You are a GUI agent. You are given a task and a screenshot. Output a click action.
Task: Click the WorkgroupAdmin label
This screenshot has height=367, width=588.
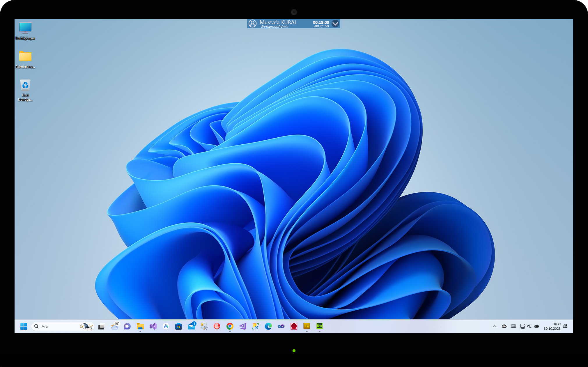point(274,26)
